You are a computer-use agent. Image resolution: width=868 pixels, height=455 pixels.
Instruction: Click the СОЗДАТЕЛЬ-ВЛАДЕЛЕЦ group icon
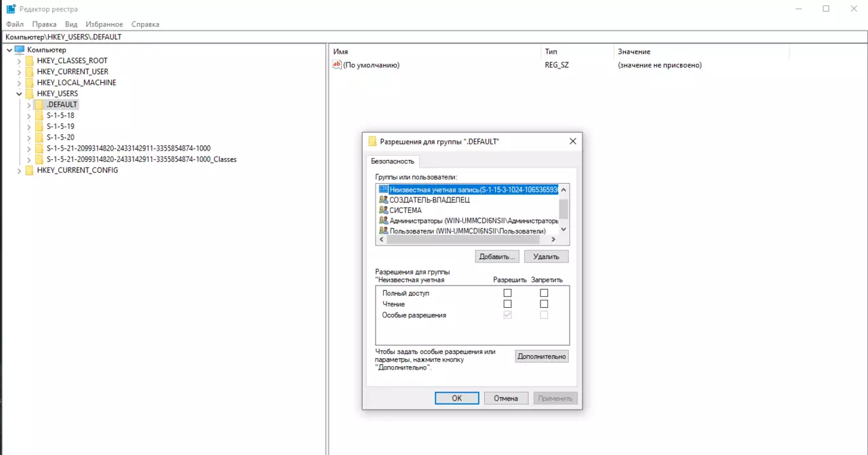click(x=383, y=200)
